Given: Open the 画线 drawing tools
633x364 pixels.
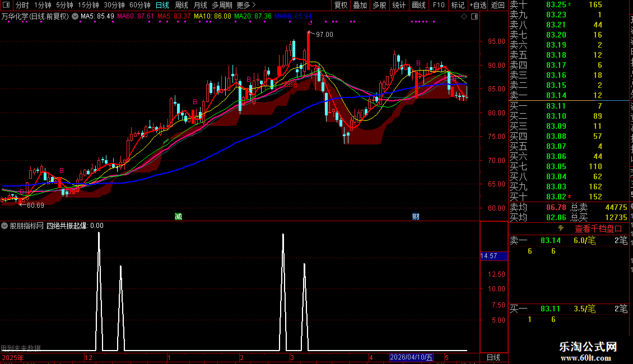Looking at the screenshot, I should click(418, 5).
